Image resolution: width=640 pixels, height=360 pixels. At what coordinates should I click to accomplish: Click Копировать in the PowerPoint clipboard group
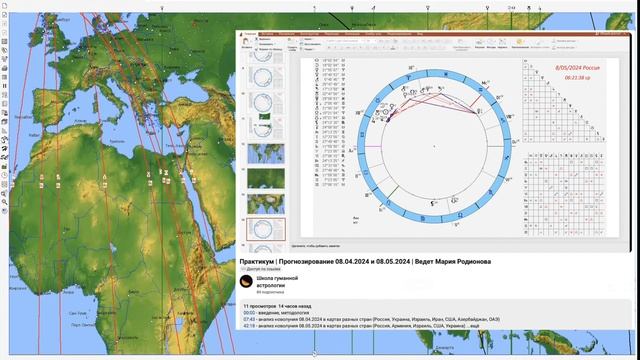[x=264, y=44]
